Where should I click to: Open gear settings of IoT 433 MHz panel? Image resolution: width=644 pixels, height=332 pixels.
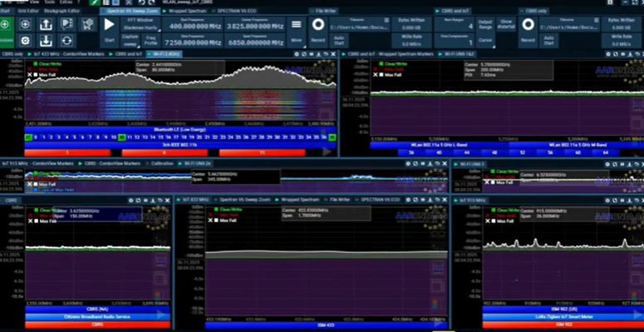[x=408, y=200]
